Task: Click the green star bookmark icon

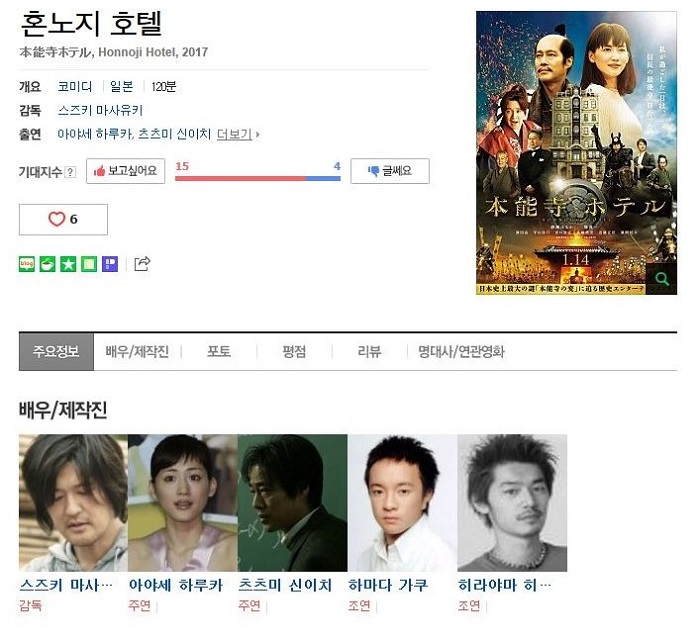Action: click(x=68, y=264)
